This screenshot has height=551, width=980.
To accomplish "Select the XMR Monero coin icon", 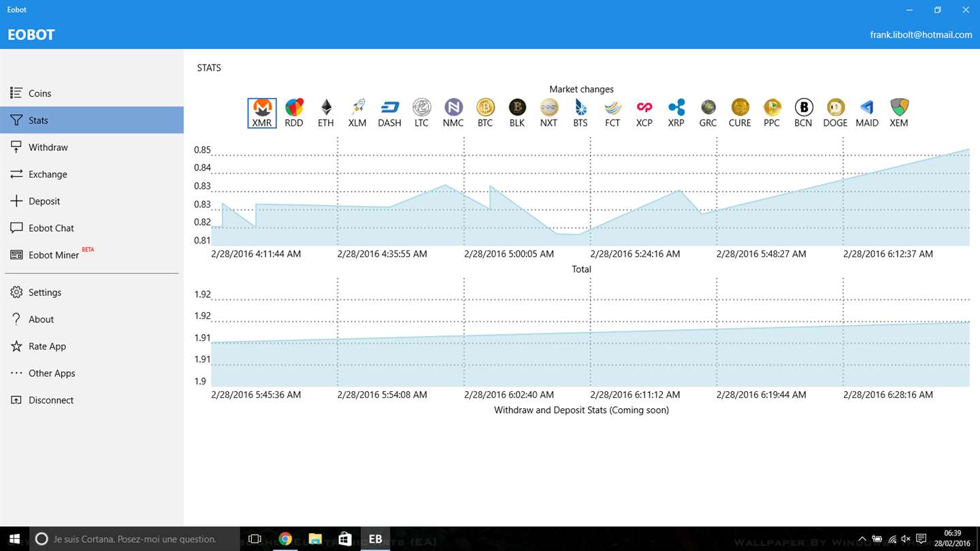I will [x=262, y=113].
